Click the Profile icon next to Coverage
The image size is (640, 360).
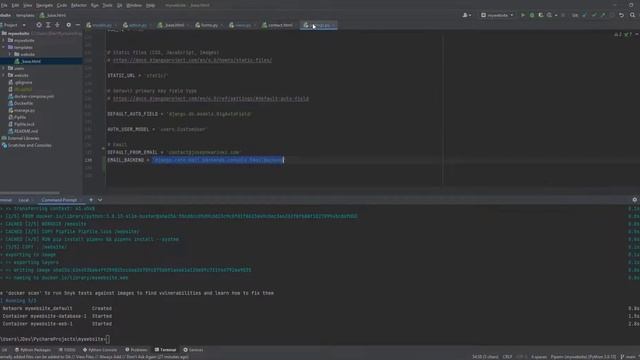[x=550, y=15]
